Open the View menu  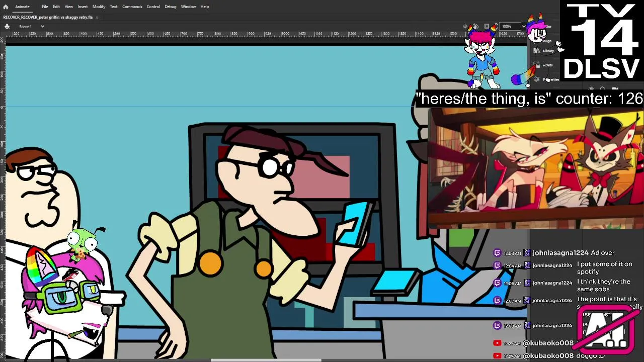(69, 7)
